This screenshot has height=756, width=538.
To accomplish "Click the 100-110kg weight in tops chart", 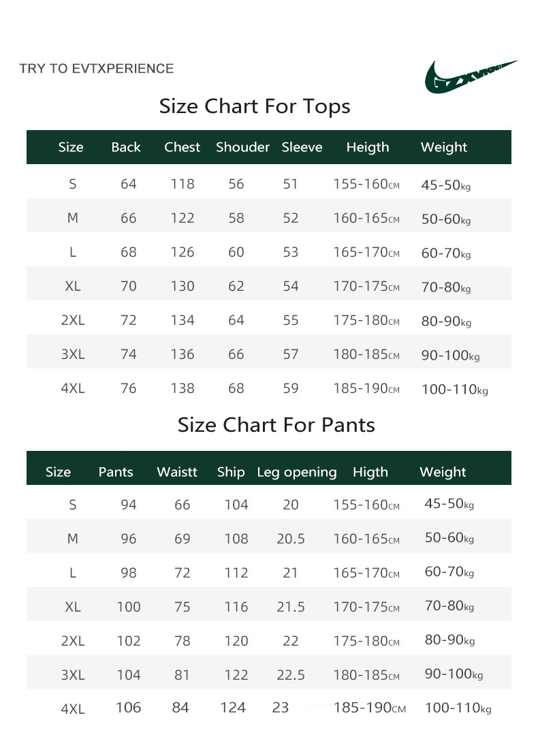I will pyautogui.click(x=454, y=389).
